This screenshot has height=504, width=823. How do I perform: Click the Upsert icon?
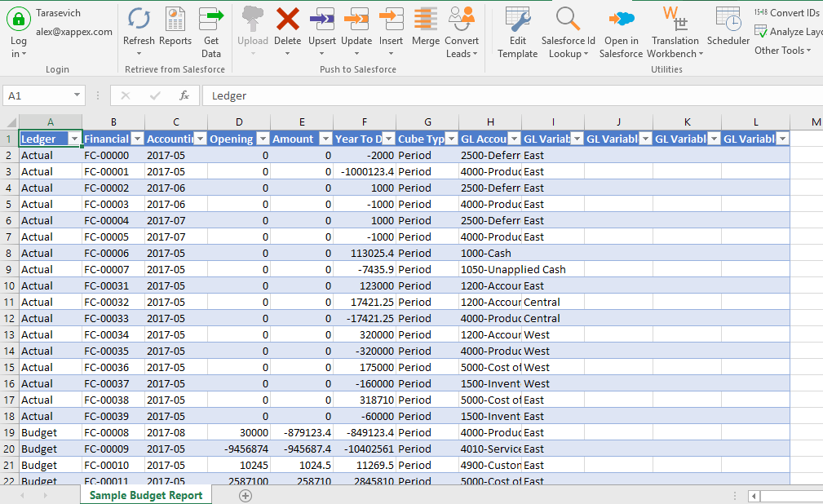pos(321,19)
